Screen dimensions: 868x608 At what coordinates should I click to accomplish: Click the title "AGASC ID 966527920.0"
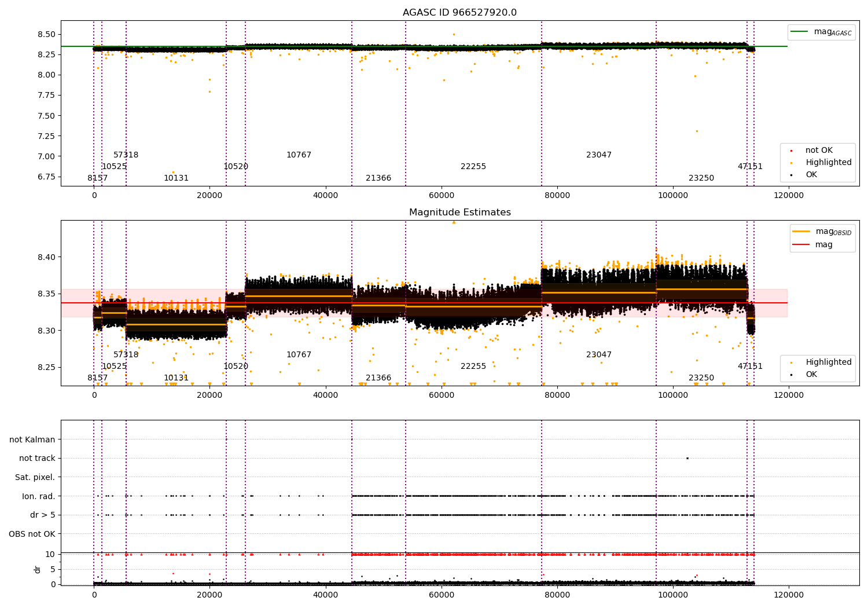[x=460, y=13]
